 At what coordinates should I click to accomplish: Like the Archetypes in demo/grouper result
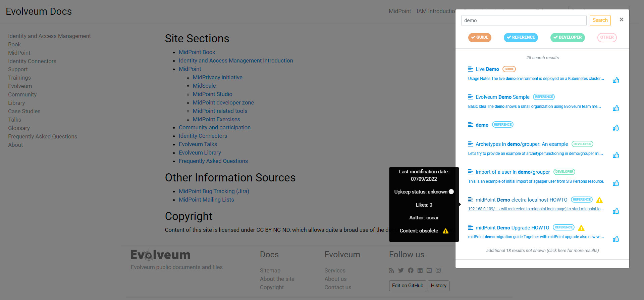[x=616, y=155]
